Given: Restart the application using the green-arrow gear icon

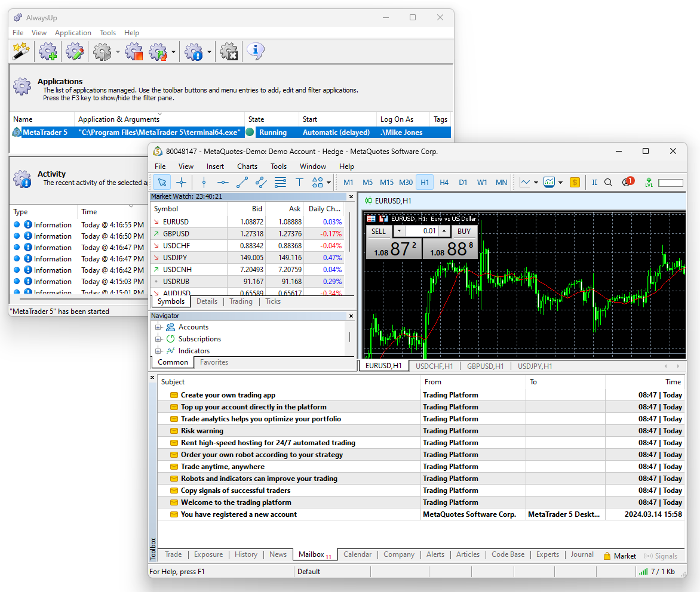Looking at the screenshot, I should (x=158, y=52).
